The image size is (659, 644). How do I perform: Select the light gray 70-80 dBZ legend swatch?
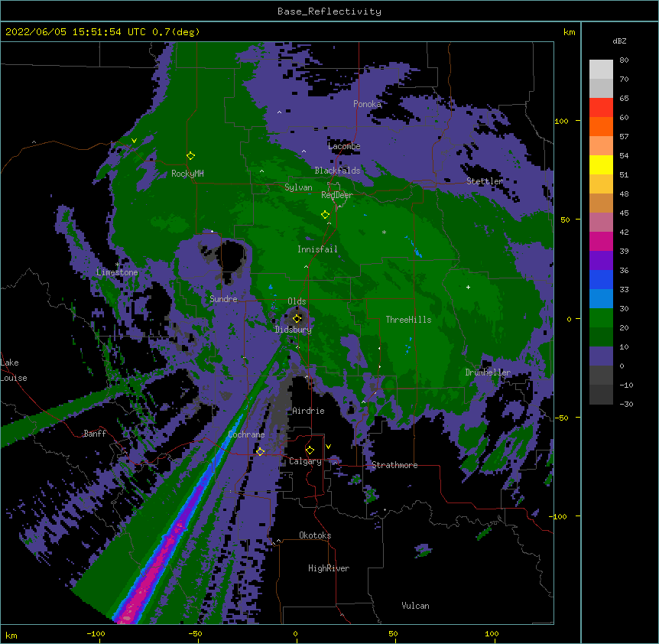click(601, 70)
